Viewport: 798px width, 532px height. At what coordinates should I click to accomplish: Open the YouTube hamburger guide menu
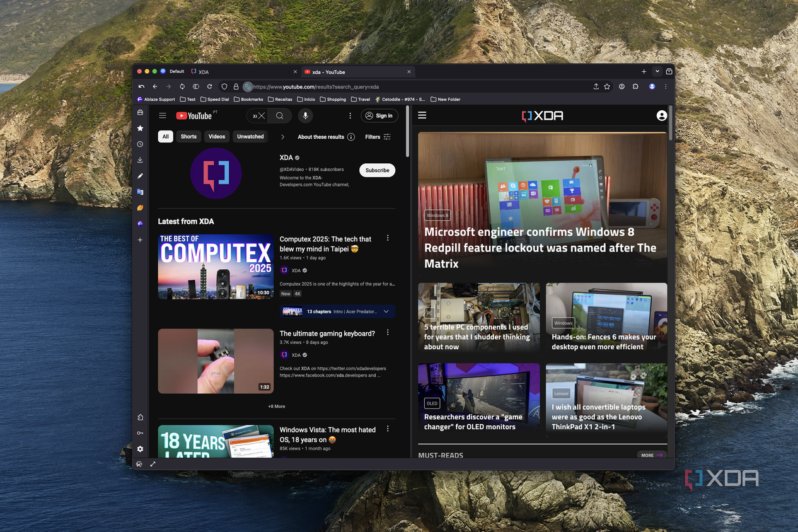(x=163, y=116)
